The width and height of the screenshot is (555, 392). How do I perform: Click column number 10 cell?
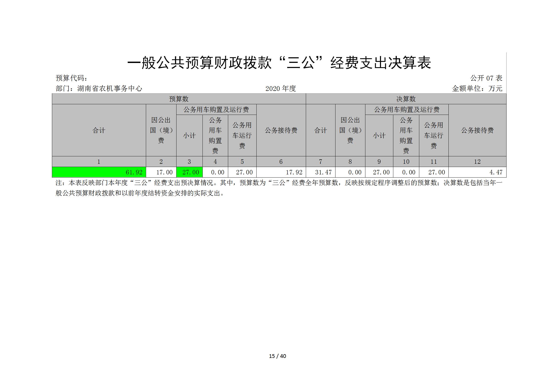pyautogui.click(x=406, y=162)
